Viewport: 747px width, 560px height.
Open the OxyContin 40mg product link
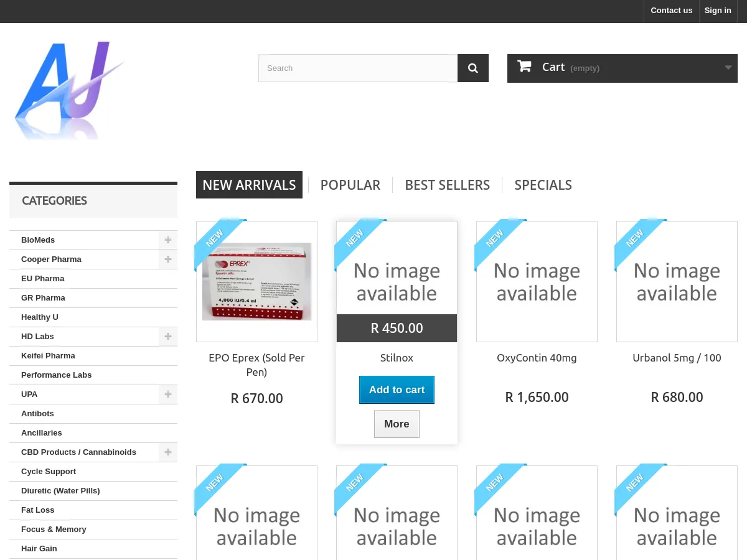click(537, 358)
